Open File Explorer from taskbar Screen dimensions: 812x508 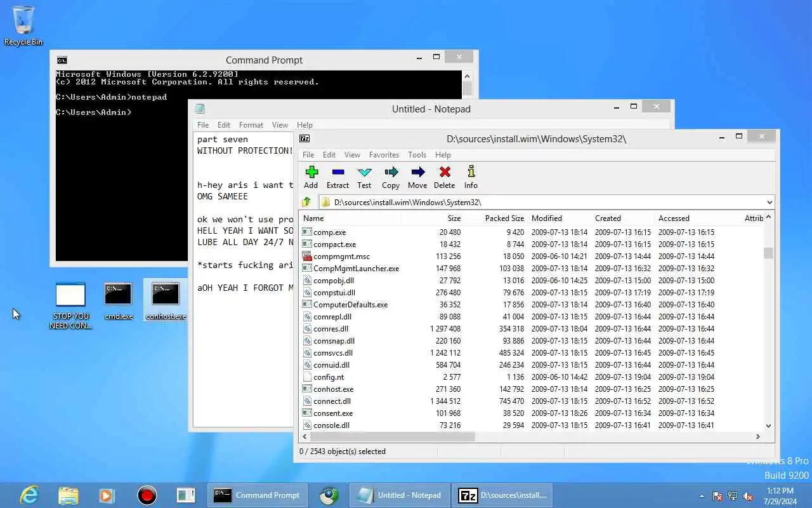(x=68, y=495)
